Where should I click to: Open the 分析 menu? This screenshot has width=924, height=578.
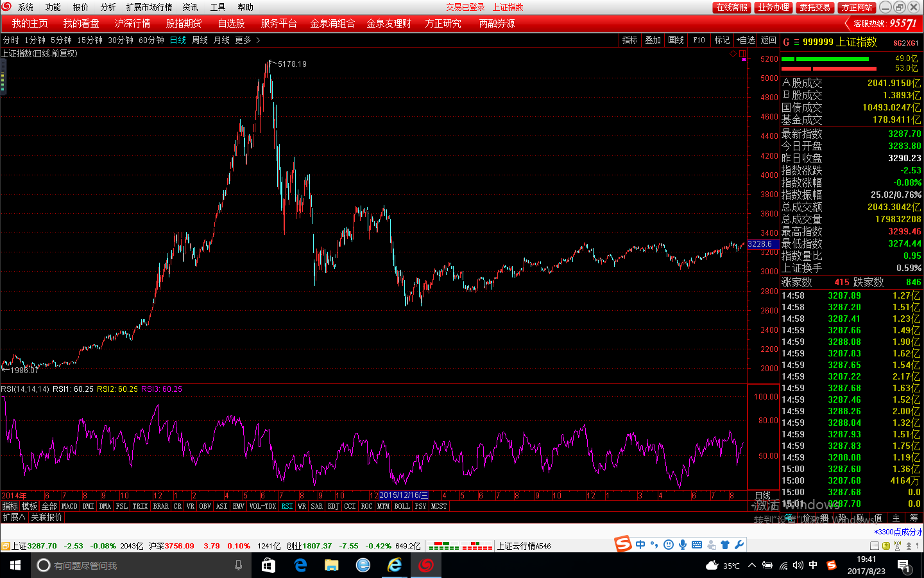click(108, 7)
